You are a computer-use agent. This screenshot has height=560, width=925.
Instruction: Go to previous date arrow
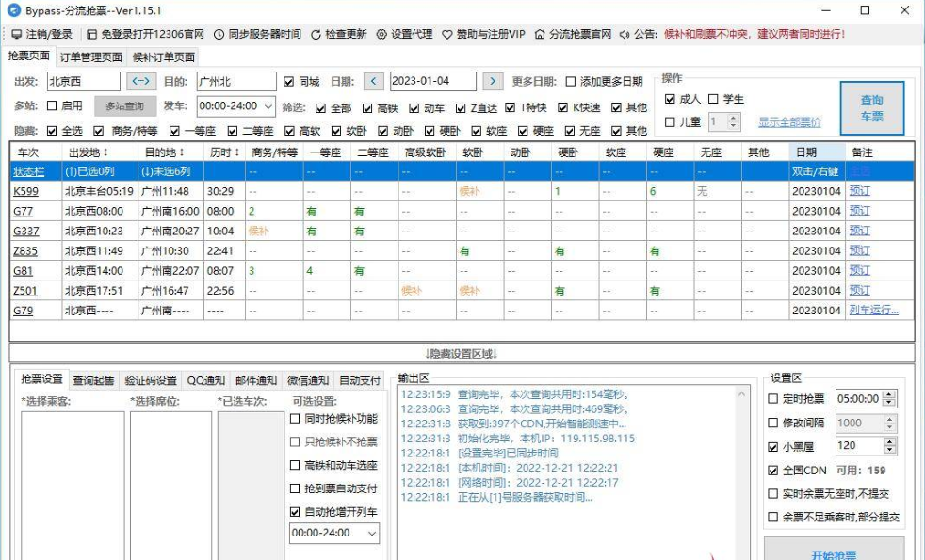(x=373, y=81)
